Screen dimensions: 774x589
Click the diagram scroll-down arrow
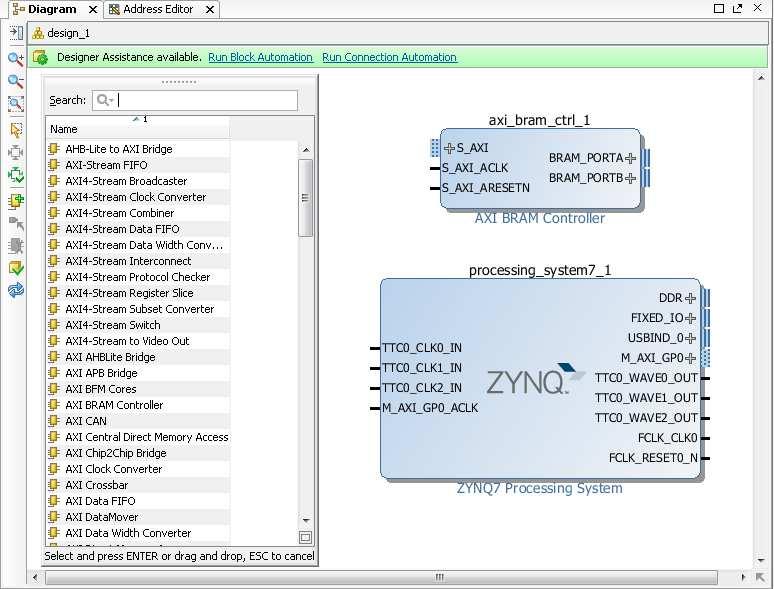pos(761,560)
